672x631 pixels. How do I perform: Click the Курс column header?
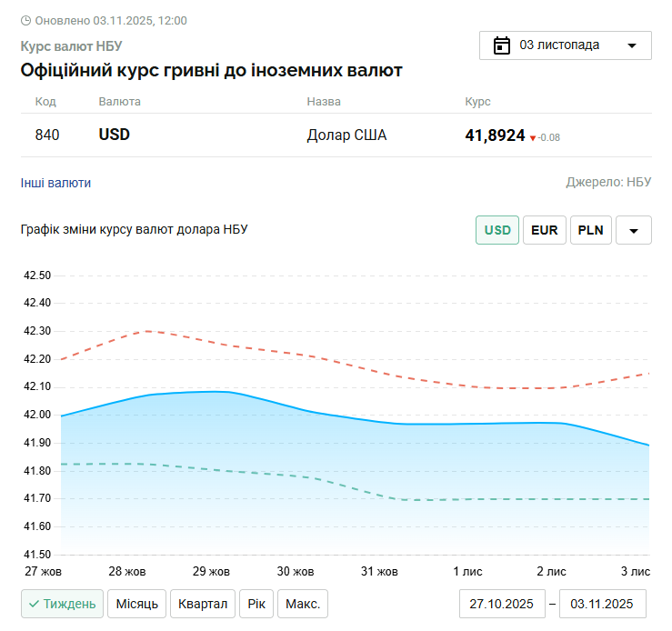477,102
